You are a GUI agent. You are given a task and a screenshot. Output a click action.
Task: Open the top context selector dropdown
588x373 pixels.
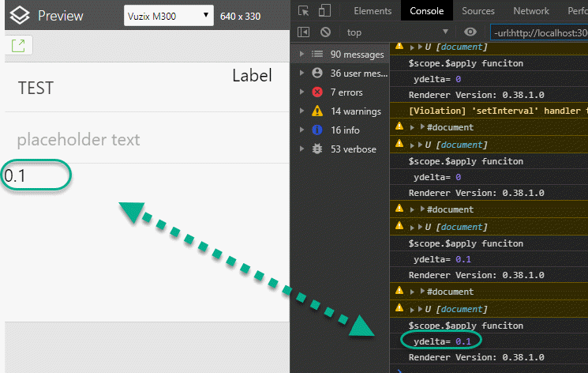point(397,32)
